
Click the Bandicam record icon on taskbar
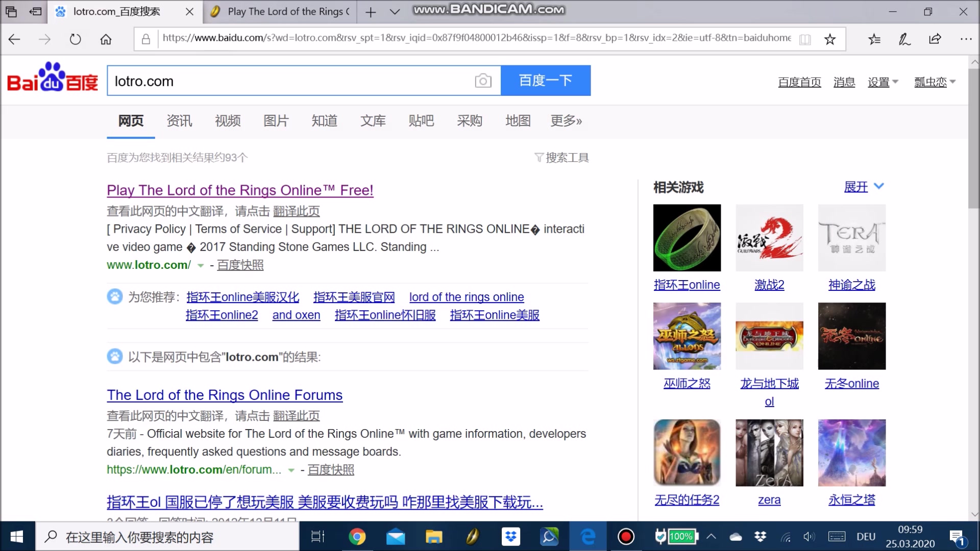pos(626,537)
